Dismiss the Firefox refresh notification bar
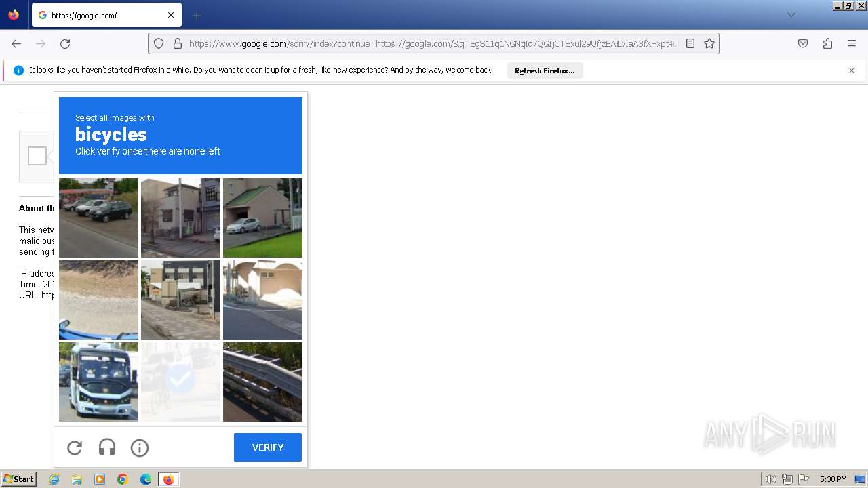 pyautogui.click(x=852, y=70)
